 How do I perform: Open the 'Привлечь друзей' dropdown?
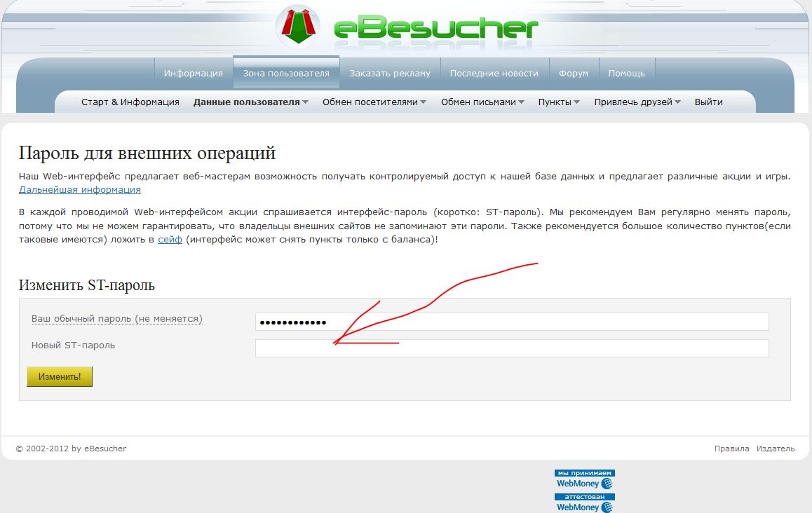637,102
